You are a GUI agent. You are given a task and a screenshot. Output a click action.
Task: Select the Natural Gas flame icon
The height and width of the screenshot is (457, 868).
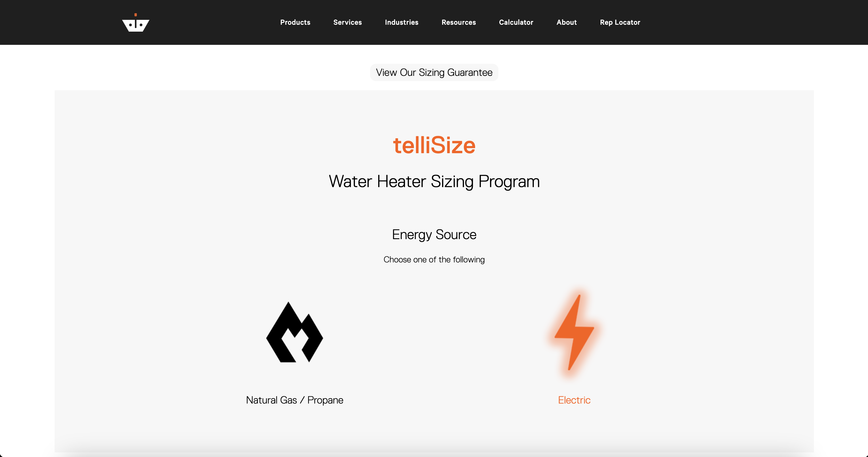295,332
